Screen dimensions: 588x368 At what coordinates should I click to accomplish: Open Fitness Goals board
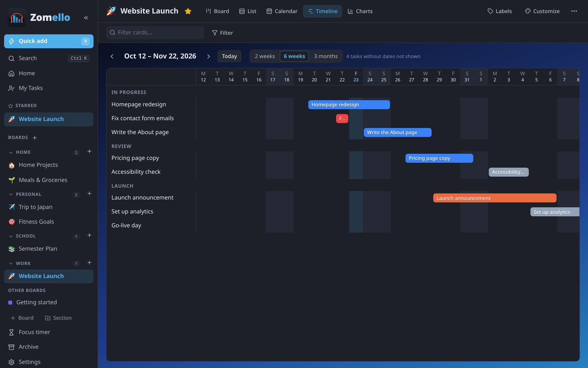tap(49, 222)
